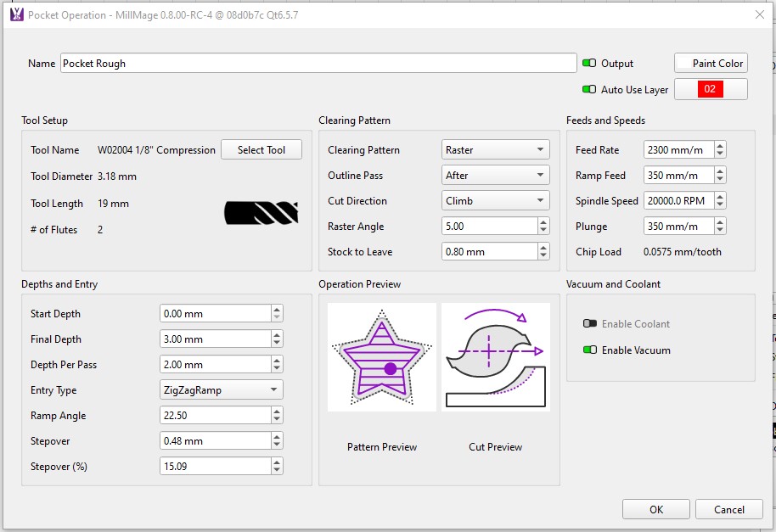Open the Outline Pass dropdown showing After
Screen dimensions: 776x532
[495, 175]
